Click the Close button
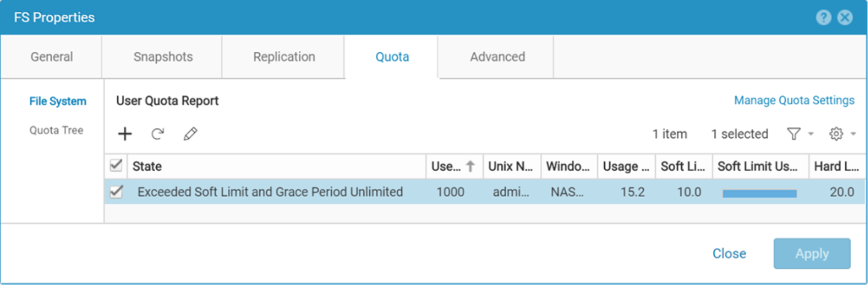The width and height of the screenshot is (868, 285). click(729, 254)
